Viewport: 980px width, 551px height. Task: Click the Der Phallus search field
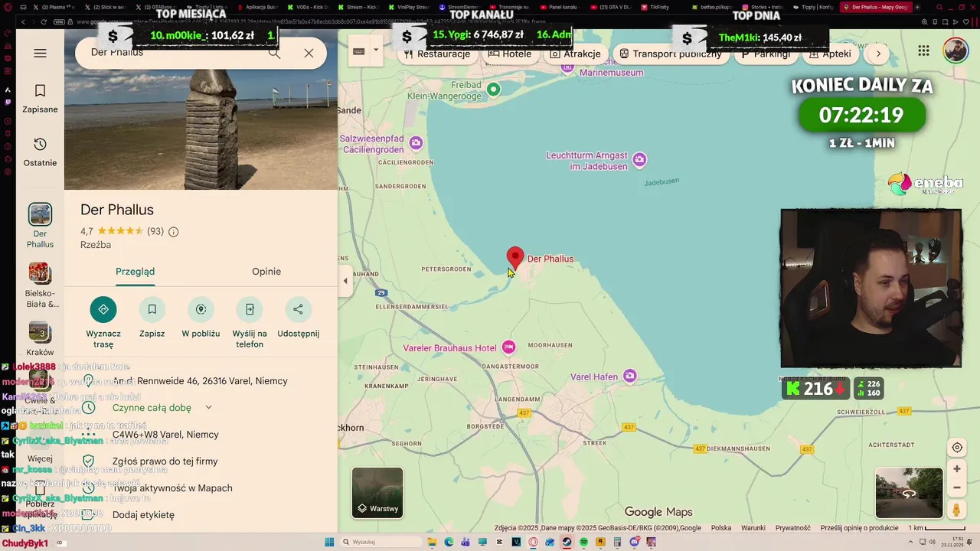coord(172,53)
